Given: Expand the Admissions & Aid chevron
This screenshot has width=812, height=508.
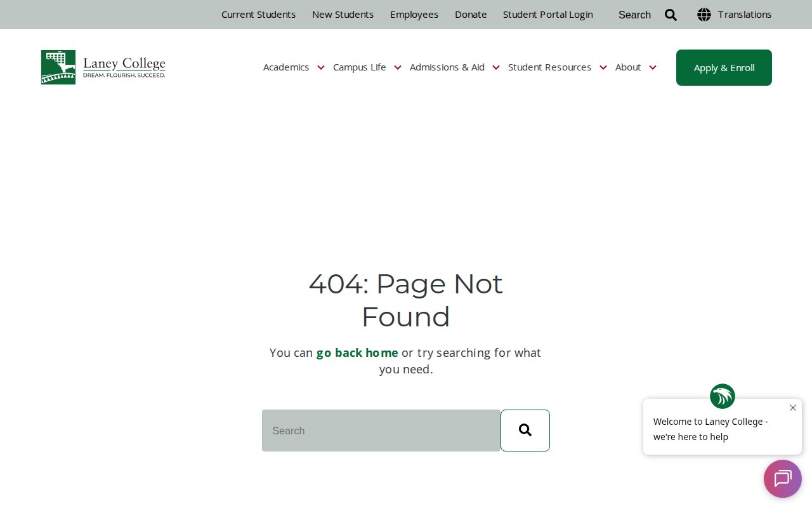Looking at the screenshot, I should pyautogui.click(x=496, y=67).
